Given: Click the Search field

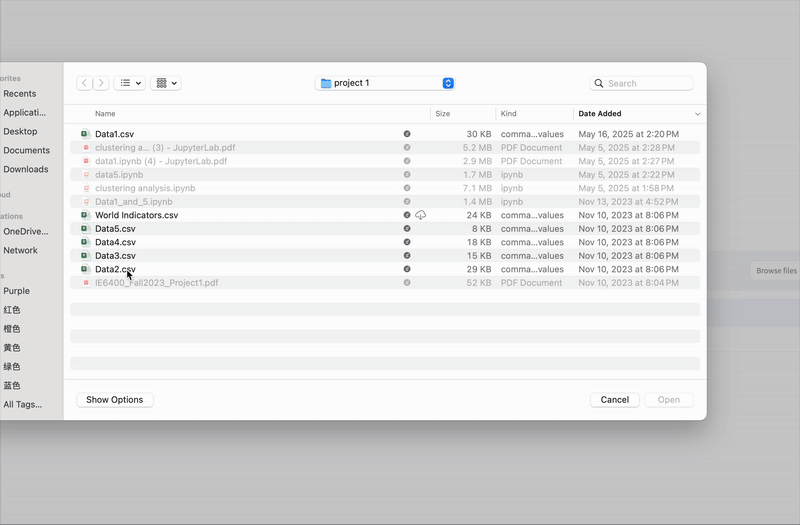Looking at the screenshot, I should coord(641,83).
